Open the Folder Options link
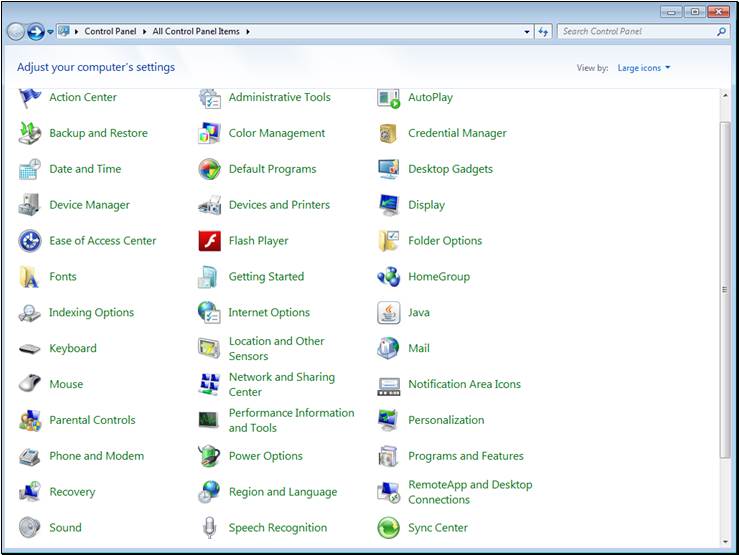This screenshot has width=739, height=555. pos(445,241)
